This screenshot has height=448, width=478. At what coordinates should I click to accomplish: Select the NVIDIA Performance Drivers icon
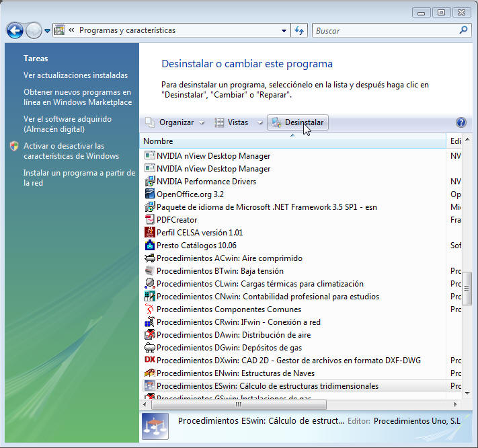point(149,182)
